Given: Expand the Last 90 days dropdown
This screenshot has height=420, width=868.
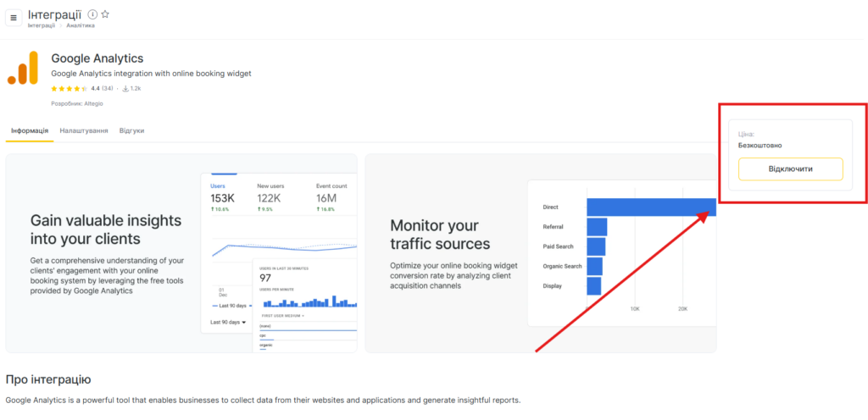Looking at the screenshot, I should [x=228, y=322].
